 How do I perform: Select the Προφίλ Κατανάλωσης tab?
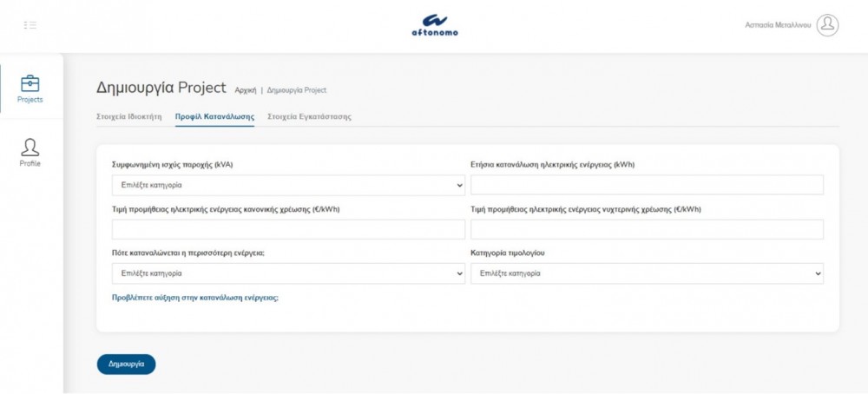pos(214,116)
